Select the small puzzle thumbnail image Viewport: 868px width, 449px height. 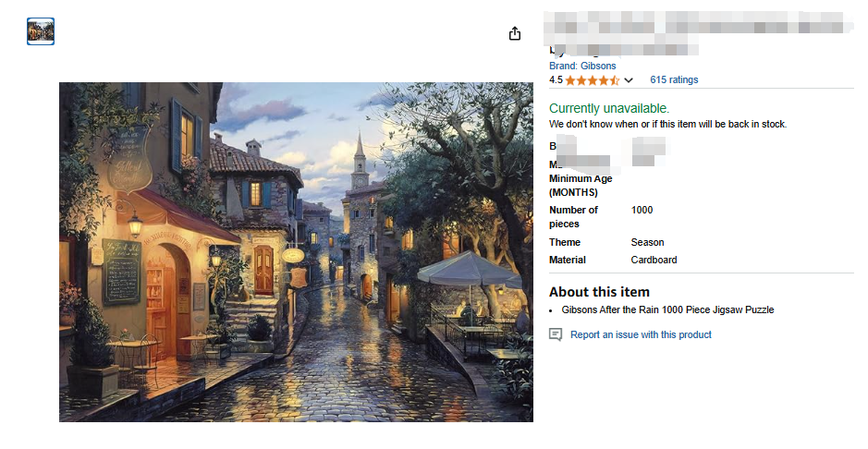(x=41, y=31)
